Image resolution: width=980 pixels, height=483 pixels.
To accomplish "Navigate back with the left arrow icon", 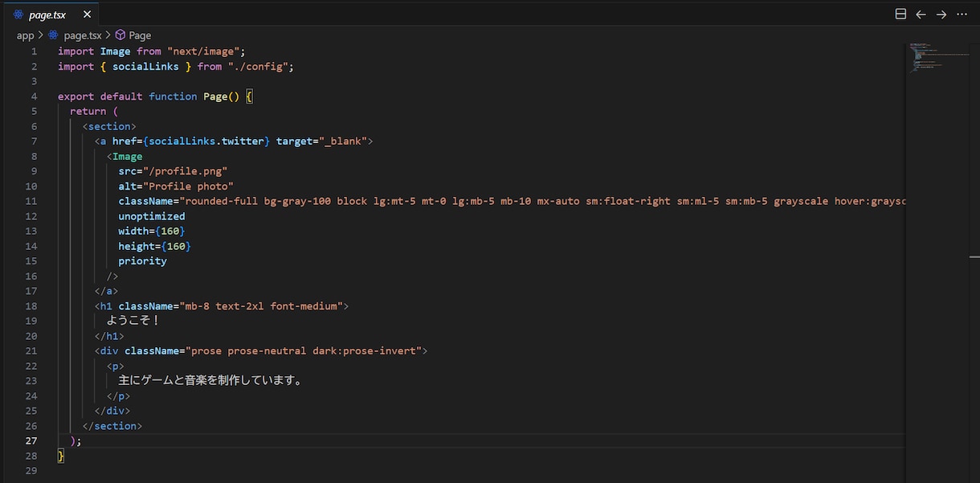I will 921,14.
